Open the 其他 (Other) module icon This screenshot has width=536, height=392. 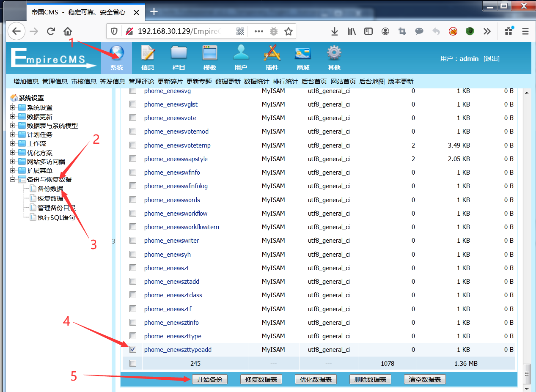coord(334,57)
